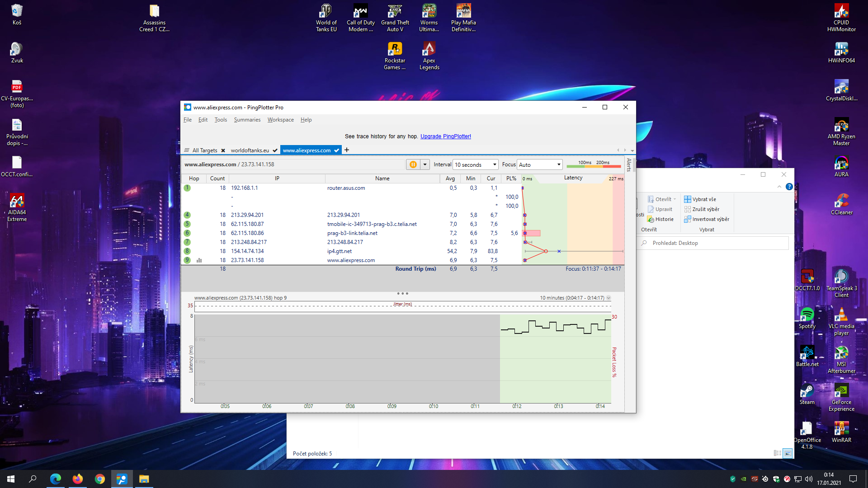Open the Workspace menu
Viewport: 868px width, 488px height.
click(x=280, y=120)
